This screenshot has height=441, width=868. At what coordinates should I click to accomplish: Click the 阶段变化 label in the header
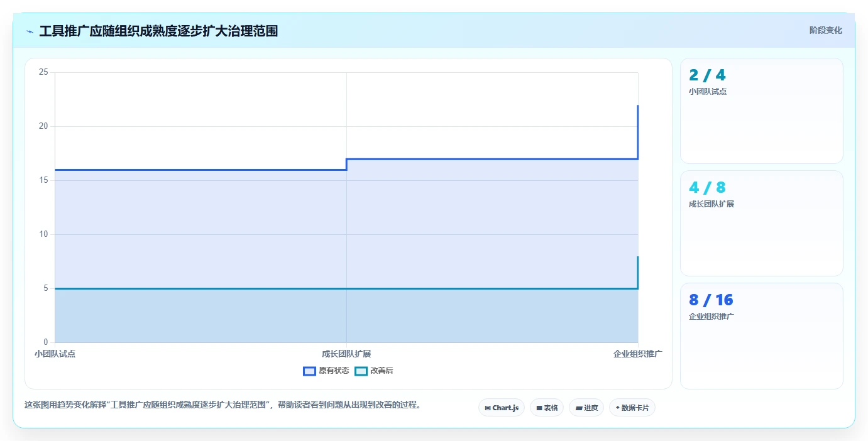click(x=825, y=30)
